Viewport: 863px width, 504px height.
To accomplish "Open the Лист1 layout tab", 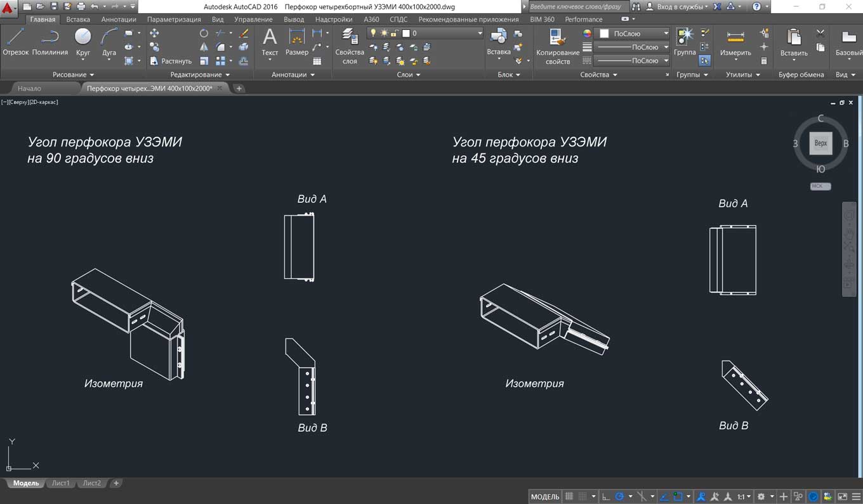I will [x=61, y=483].
